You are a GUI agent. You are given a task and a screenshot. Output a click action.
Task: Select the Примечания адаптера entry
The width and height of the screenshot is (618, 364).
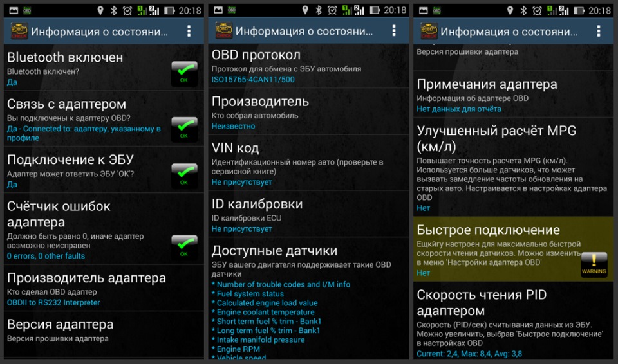[514, 94]
